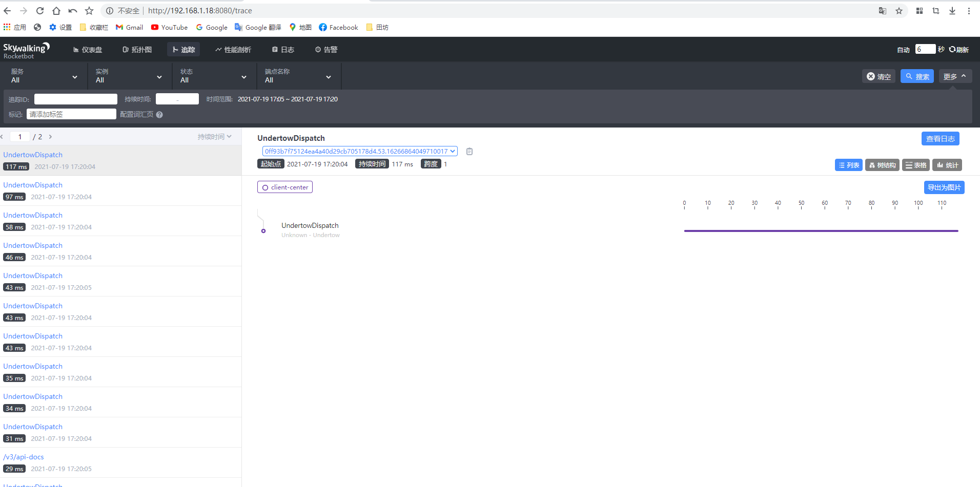Open the Gmail bookmark
980x487 pixels.
point(129,27)
